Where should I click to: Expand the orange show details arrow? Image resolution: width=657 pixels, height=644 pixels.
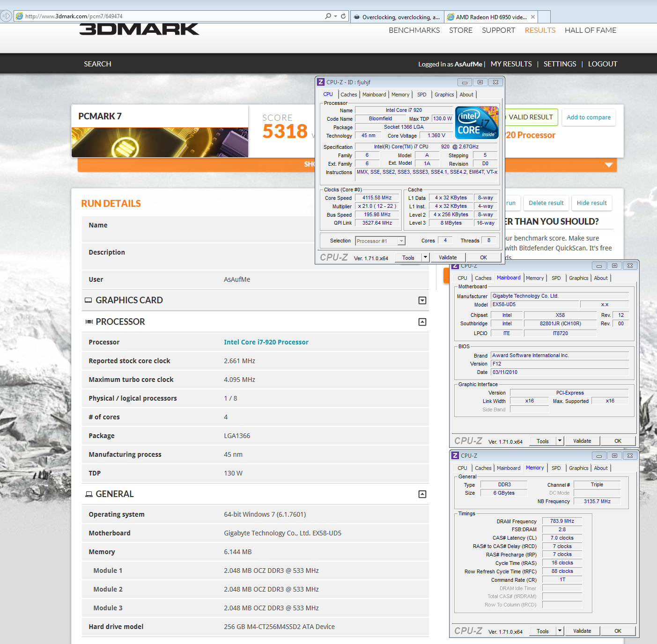609,165
